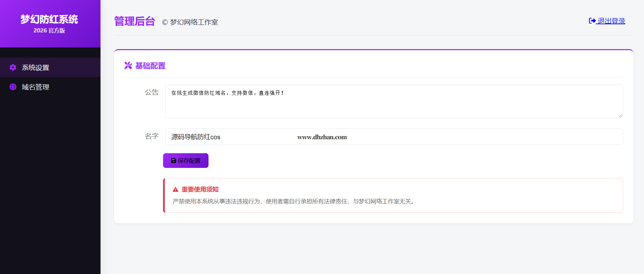The image size is (644, 274).
Task: Open the 系统设置 sidebar menu item
Action: tap(36, 68)
